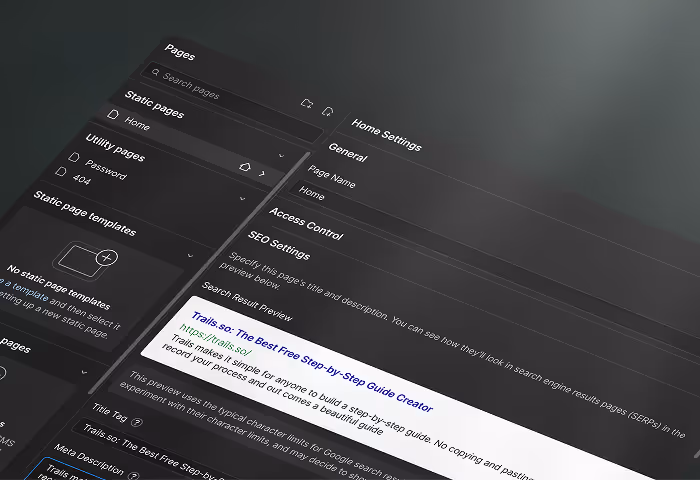Create a new folder in Pages panel
This screenshot has height=480, width=700.
[307, 104]
